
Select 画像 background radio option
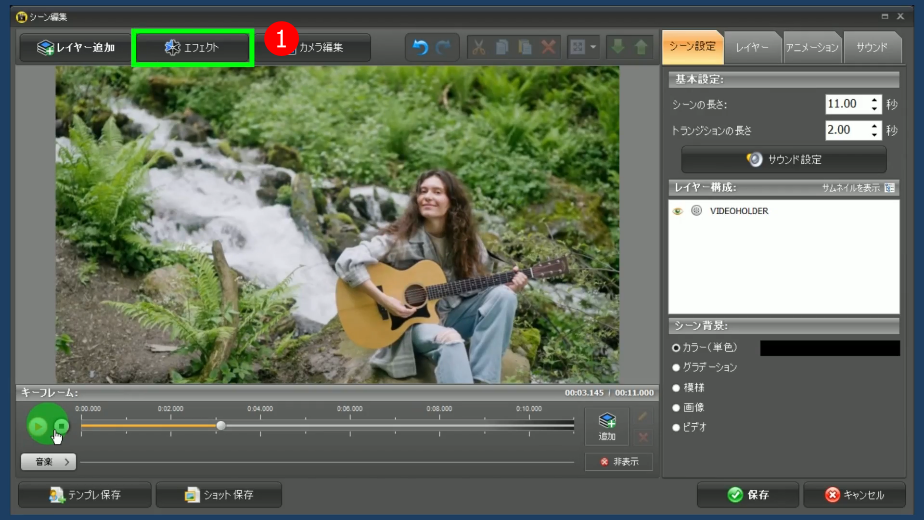coord(676,407)
